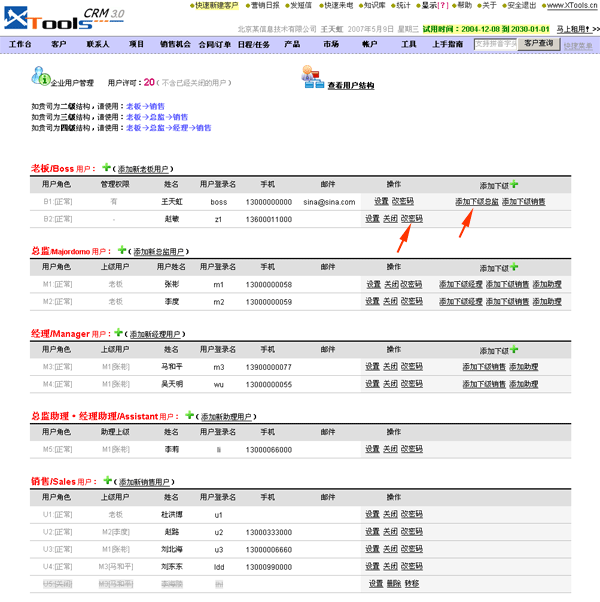Viewport: 600px width, 602px height.
Task: Open the 客户 menu in navigation bar
Action: click(59, 45)
